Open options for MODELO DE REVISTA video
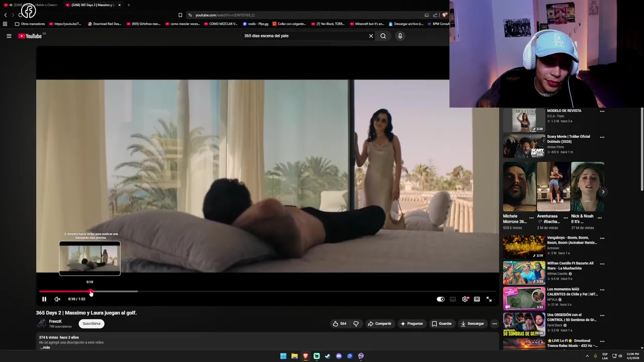The image size is (644, 362). [602, 111]
